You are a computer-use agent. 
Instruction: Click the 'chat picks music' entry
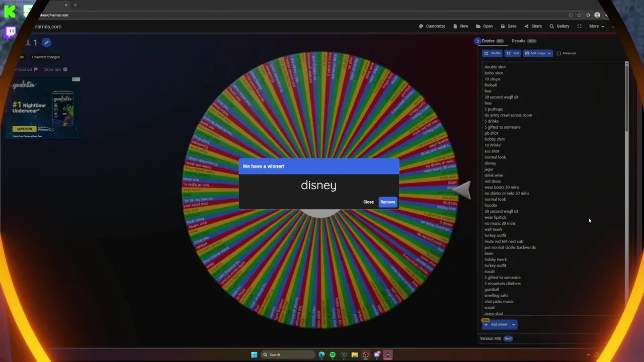(499, 302)
